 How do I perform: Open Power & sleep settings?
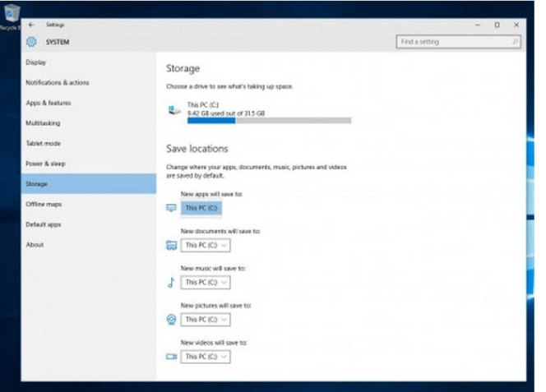(x=89, y=164)
